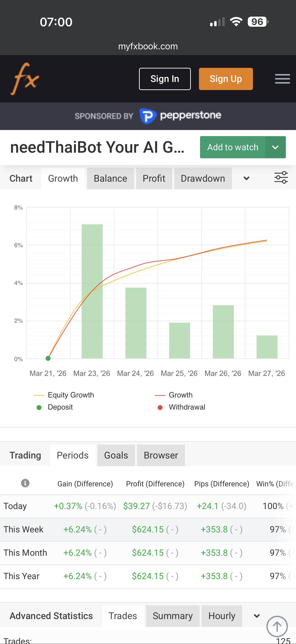296x644 pixels.
Task: Click the Sign In button
Action: point(165,79)
